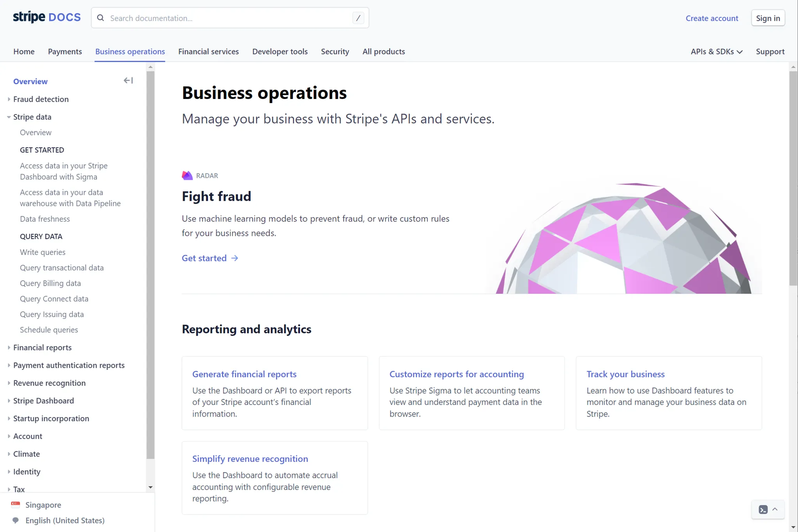Image resolution: width=798 pixels, height=532 pixels.
Task: Click the Stripe Docs logo
Action: 47,18
